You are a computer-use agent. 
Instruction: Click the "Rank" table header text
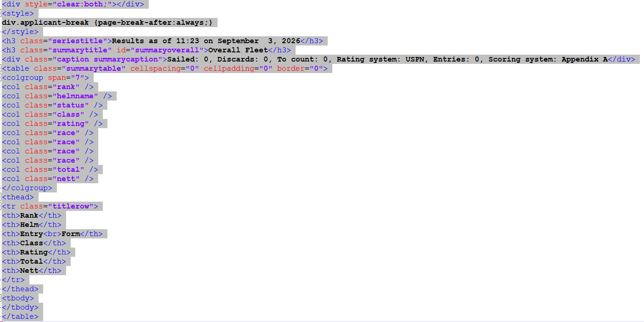point(29,215)
